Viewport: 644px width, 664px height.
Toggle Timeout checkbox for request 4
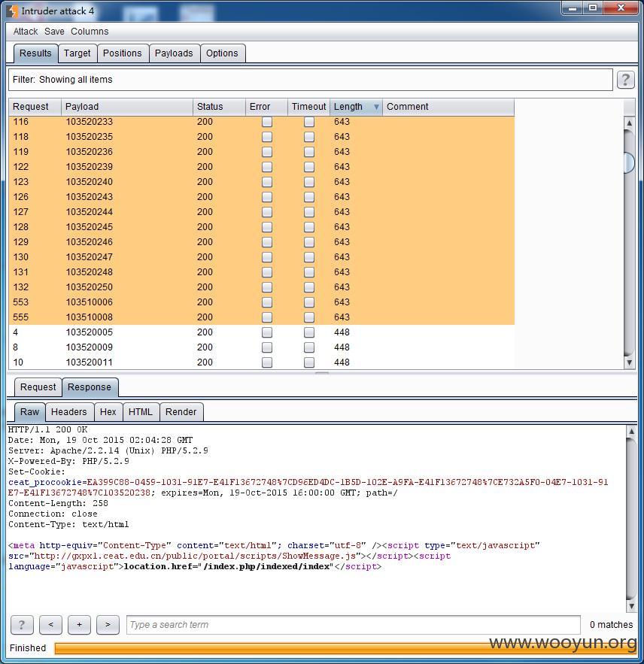point(309,332)
